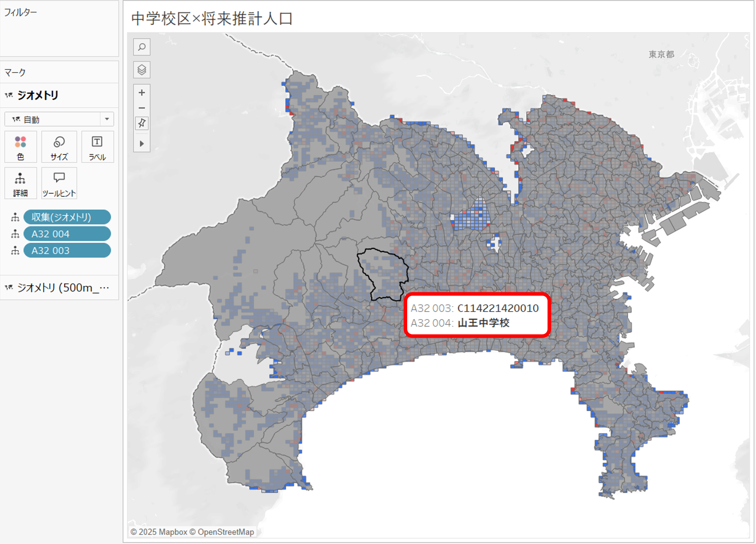This screenshot has height=544, width=756.
Task: Zoom out on the map
Action: click(x=142, y=108)
